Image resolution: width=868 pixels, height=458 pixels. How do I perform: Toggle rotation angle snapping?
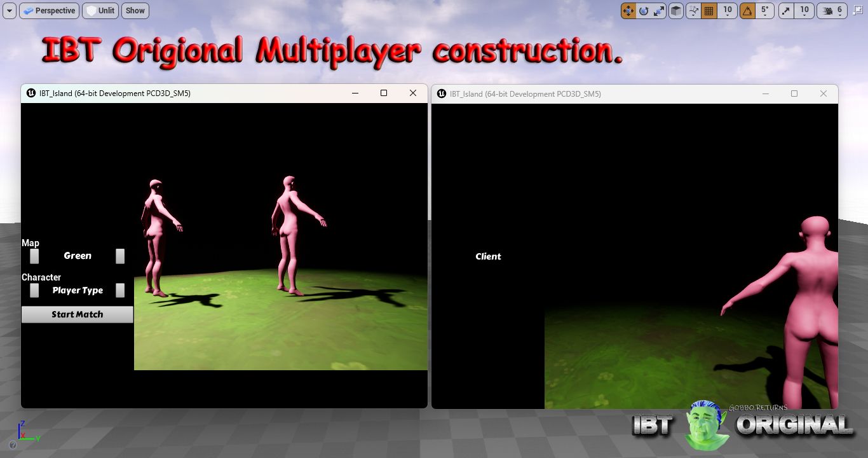(748, 11)
